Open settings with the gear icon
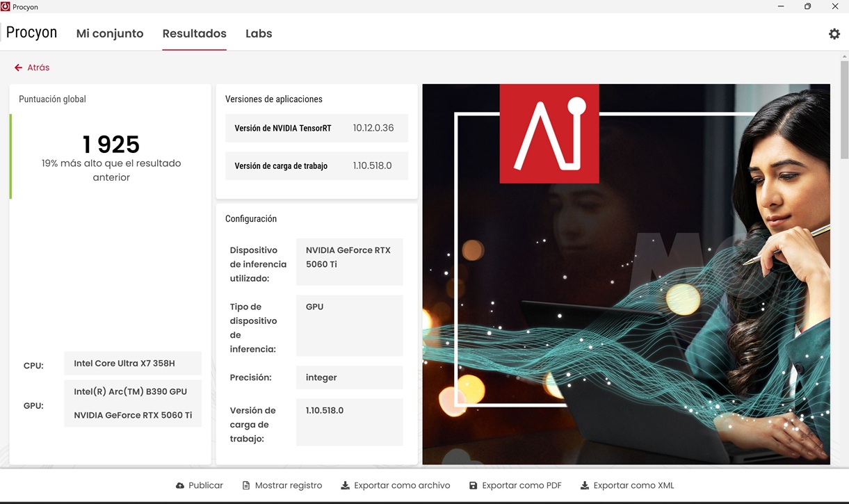The height and width of the screenshot is (504, 849). (834, 34)
